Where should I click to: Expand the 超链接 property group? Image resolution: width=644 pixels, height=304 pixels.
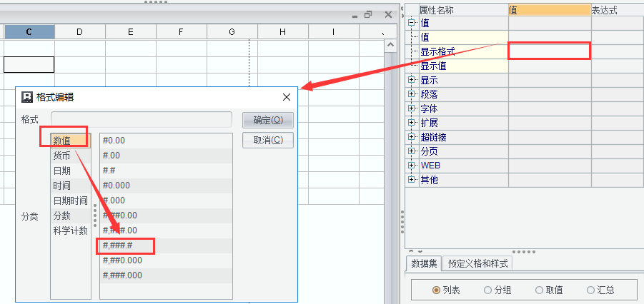412,137
